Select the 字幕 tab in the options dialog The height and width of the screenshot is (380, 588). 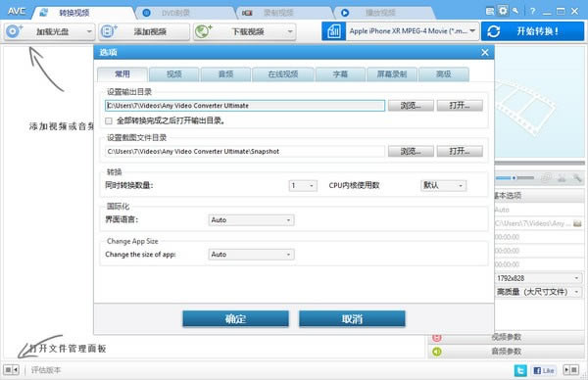[340, 74]
